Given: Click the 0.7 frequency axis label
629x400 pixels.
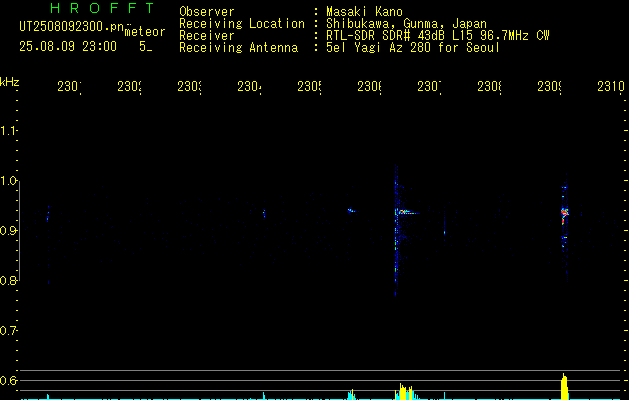Looking at the screenshot, I should [x=8, y=331].
